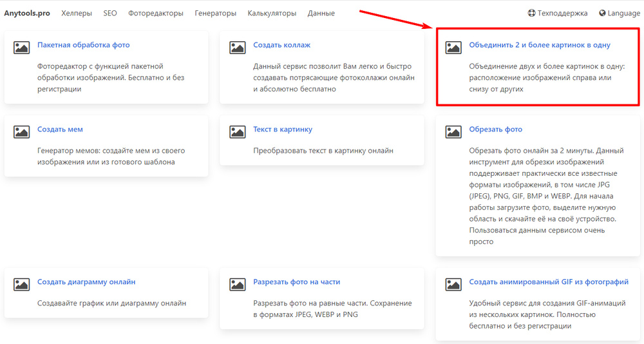Open the Калькуляторы menu item

click(272, 13)
